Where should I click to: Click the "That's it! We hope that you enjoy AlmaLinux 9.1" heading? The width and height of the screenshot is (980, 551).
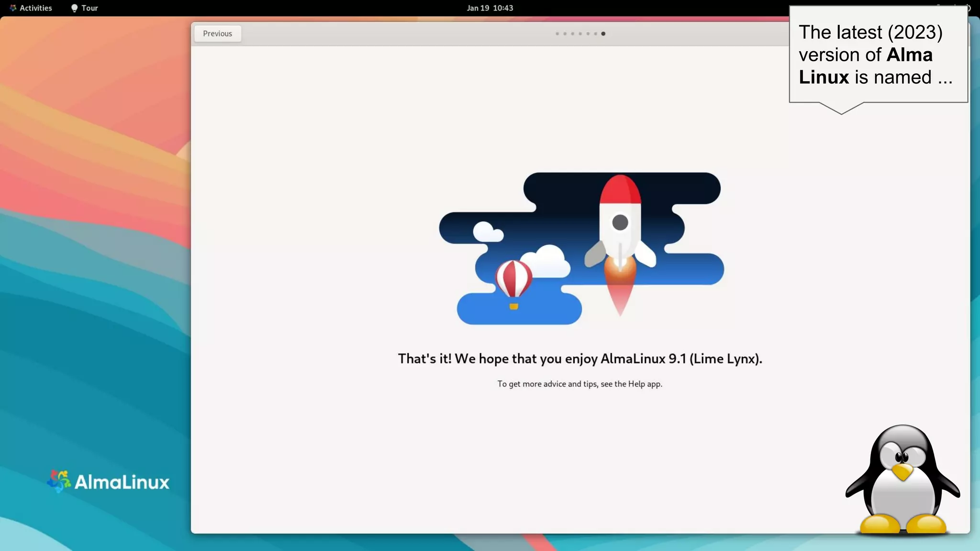click(x=580, y=359)
